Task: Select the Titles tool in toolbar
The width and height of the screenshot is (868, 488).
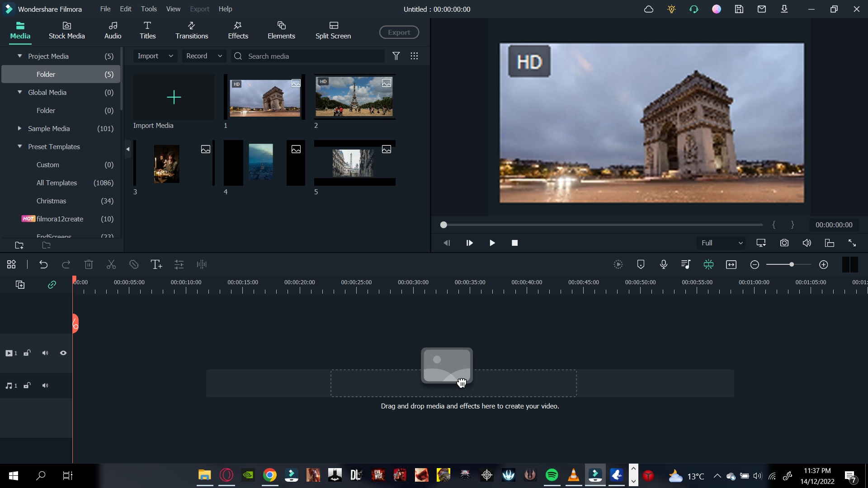Action: click(x=148, y=30)
